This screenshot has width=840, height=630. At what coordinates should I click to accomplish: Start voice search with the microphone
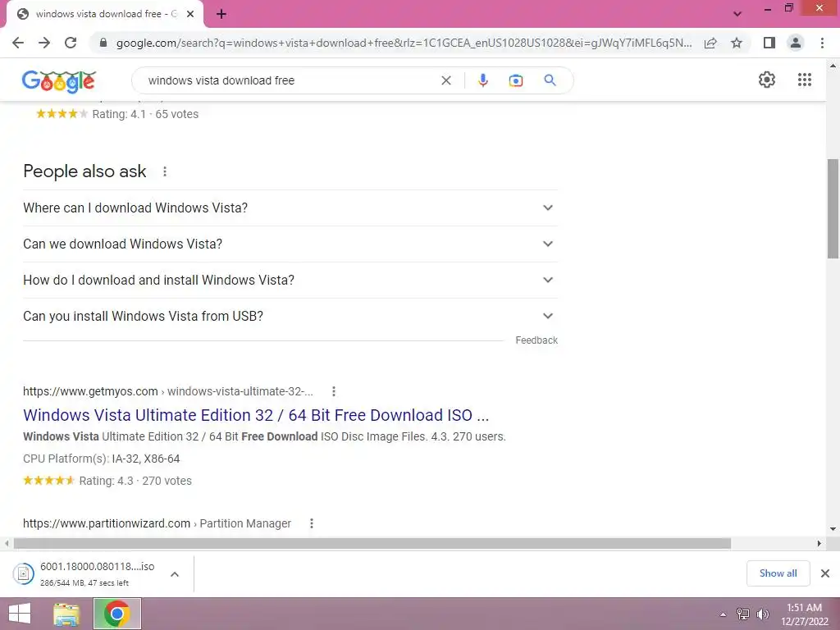click(x=482, y=80)
